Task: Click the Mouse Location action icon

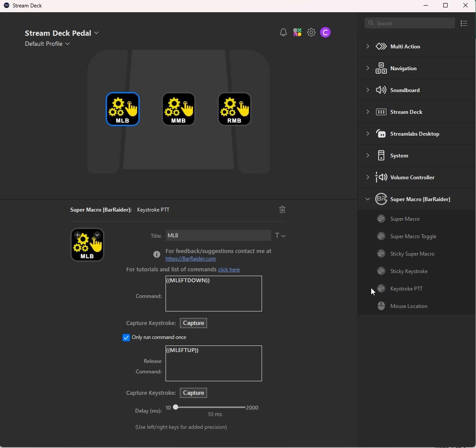Action: pos(381,306)
